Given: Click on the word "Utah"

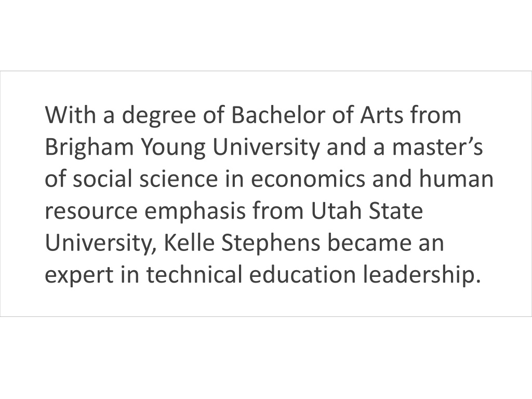Looking at the screenshot, I should pyautogui.click(x=336, y=210).
